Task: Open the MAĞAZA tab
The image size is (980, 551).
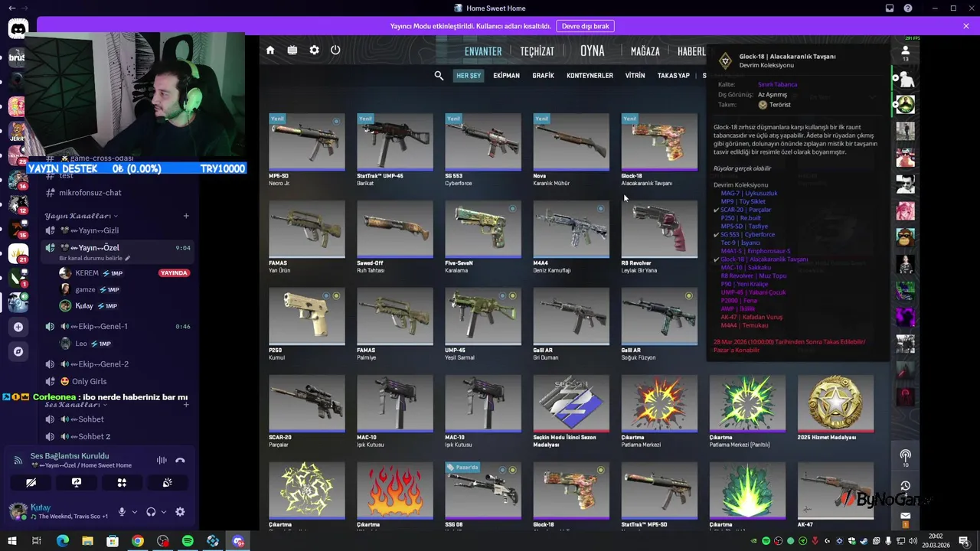Action: click(x=645, y=51)
